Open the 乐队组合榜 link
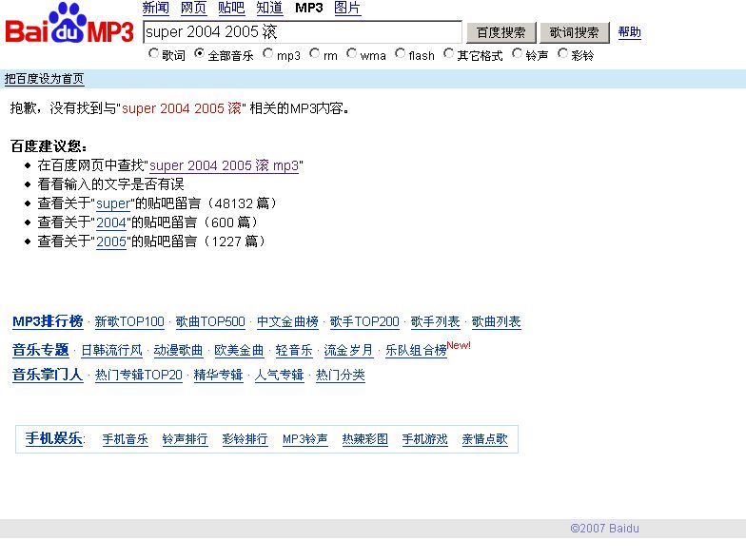The width and height of the screenshot is (746, 560). (416, 350)
